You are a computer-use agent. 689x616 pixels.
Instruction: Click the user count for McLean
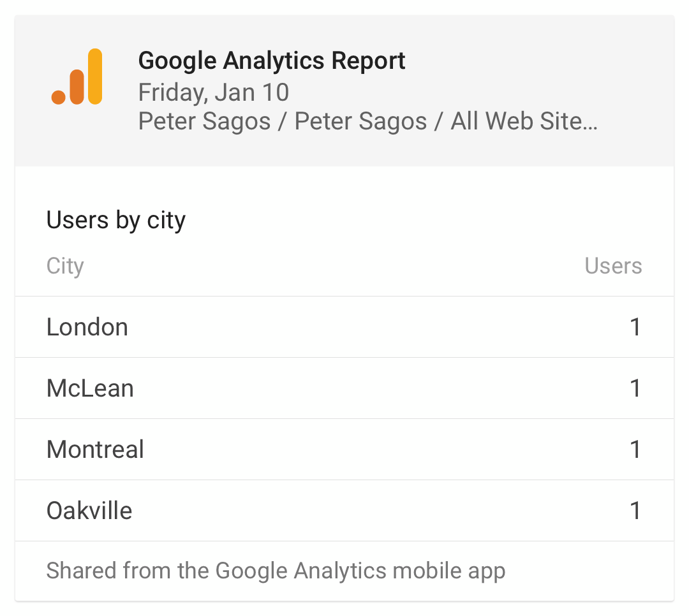point(635,388)
